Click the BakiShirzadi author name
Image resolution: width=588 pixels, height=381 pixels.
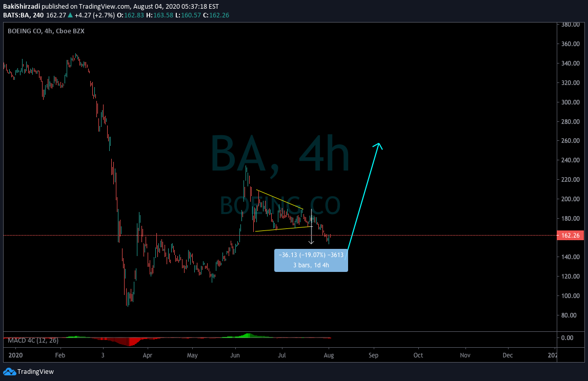click(22, 6)
